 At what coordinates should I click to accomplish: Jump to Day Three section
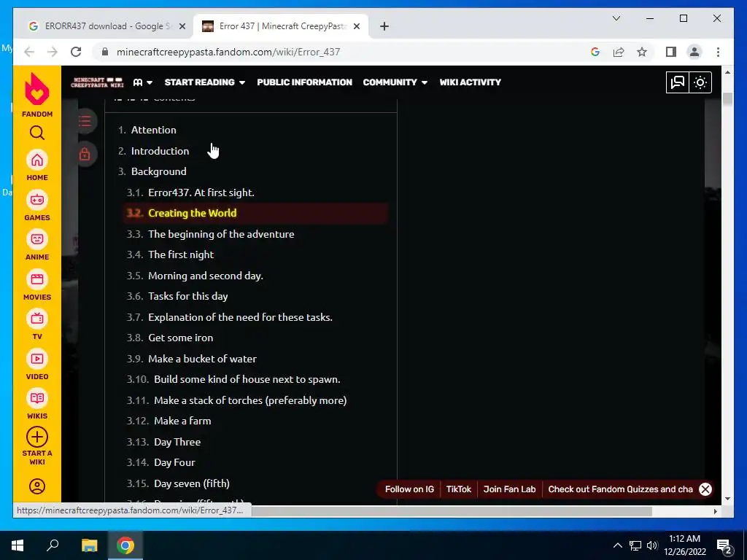pyautogui.click(x=177, y=442)
